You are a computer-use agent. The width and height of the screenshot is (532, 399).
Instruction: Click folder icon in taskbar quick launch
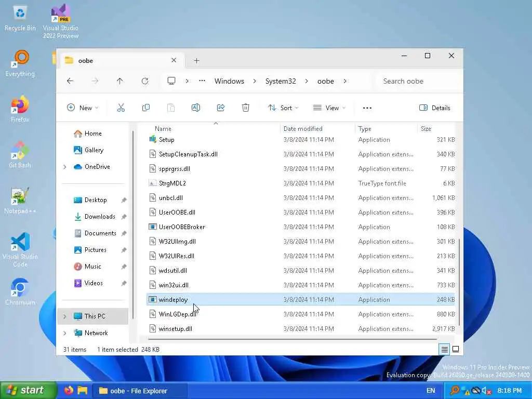click(x=83, y=390)
